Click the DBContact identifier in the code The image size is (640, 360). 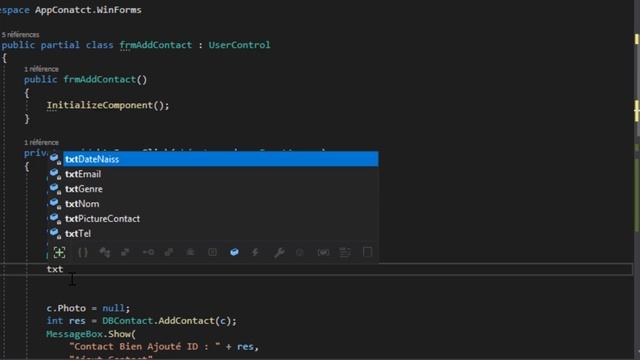point(128,321)
